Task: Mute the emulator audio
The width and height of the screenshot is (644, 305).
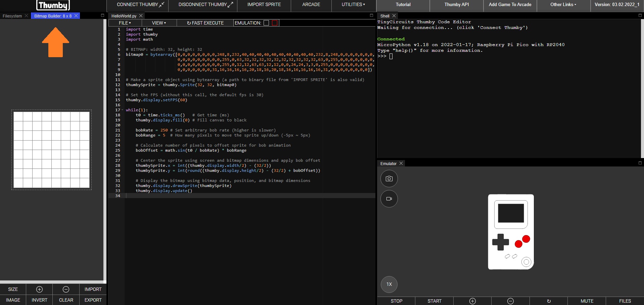Action: [587, 301]
